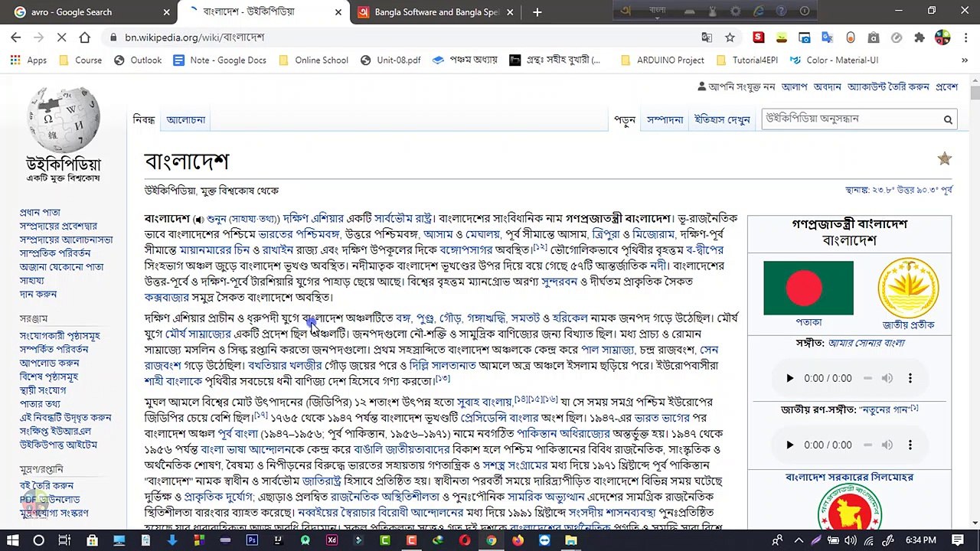Open the geographic coordinates link
The image size is (980, 551).
[899, 190]
